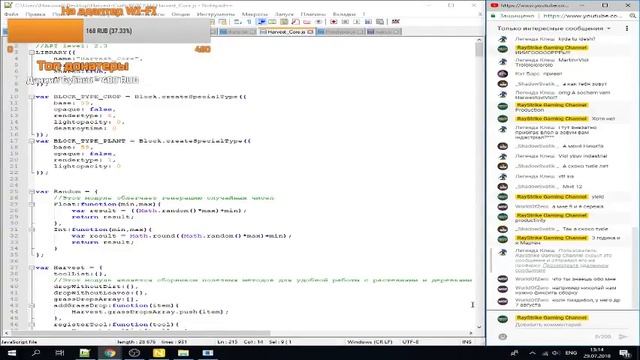
Task: Open the function list toolbar icon
Action: click(x=295, y=22)
